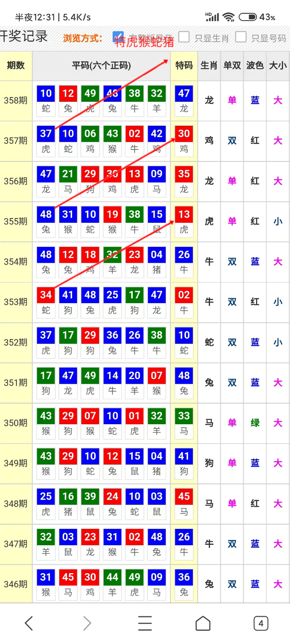Screen dimensions: 290x644
Task: Go to the browser home icon
Action: (x=203, y=623)
